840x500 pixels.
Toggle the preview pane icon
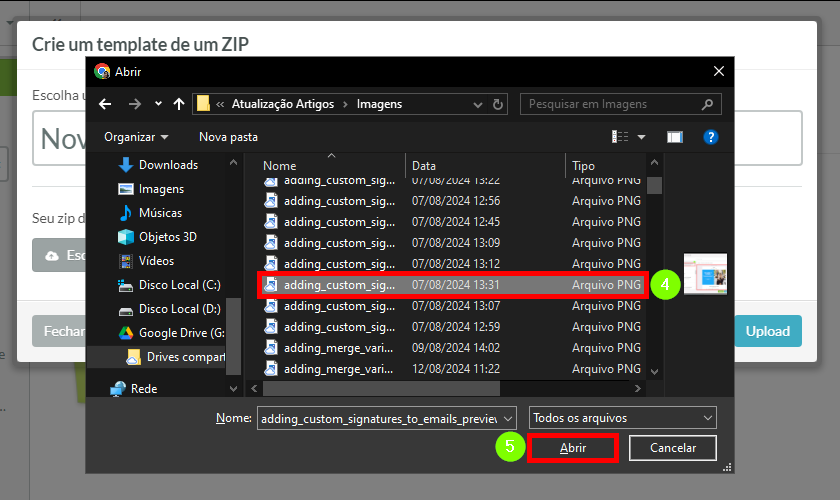(674, 137)
